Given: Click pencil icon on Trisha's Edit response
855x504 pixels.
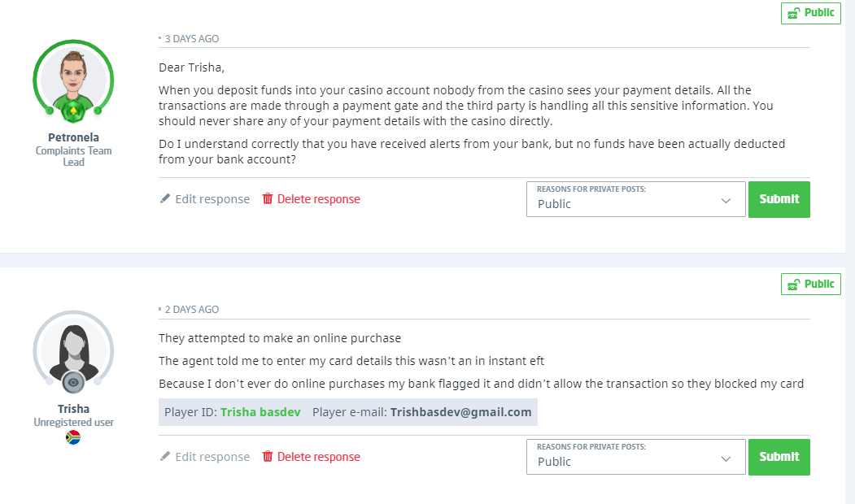Looking at the screenshot, I should (165, 457).
